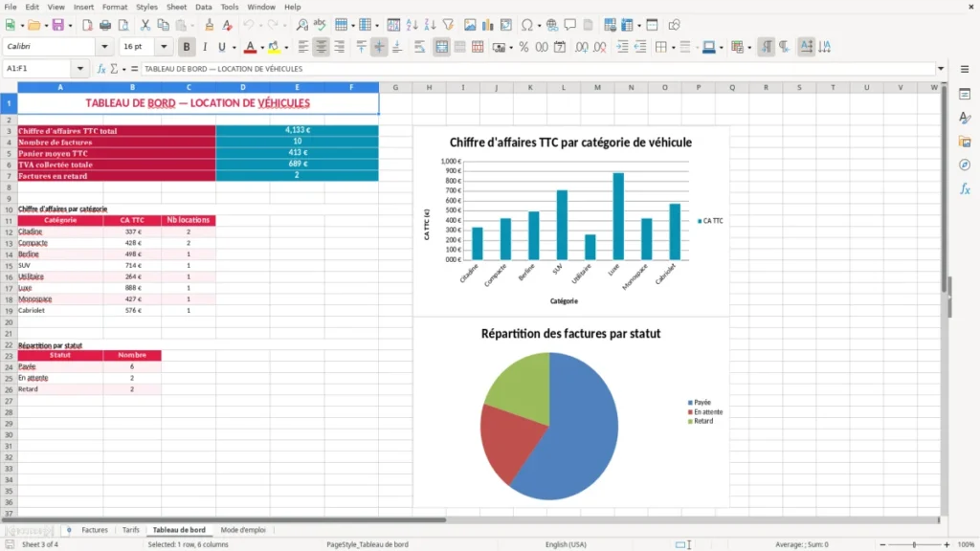Viewport: 980px width, 551px height.
Task: Open the Format menu
Action: (115, 7)
